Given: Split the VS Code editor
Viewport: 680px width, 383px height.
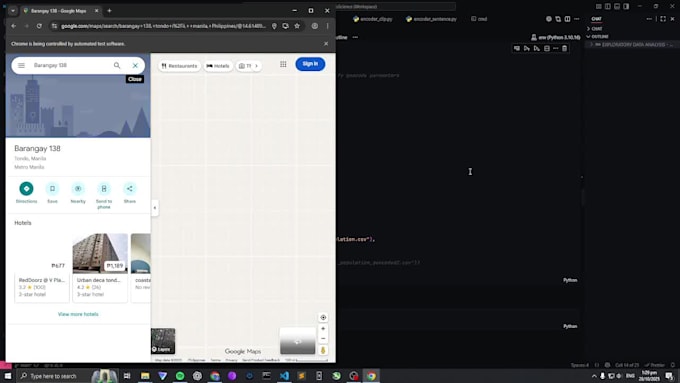Looking at the screenshot, I should click(x=567, y=19).
